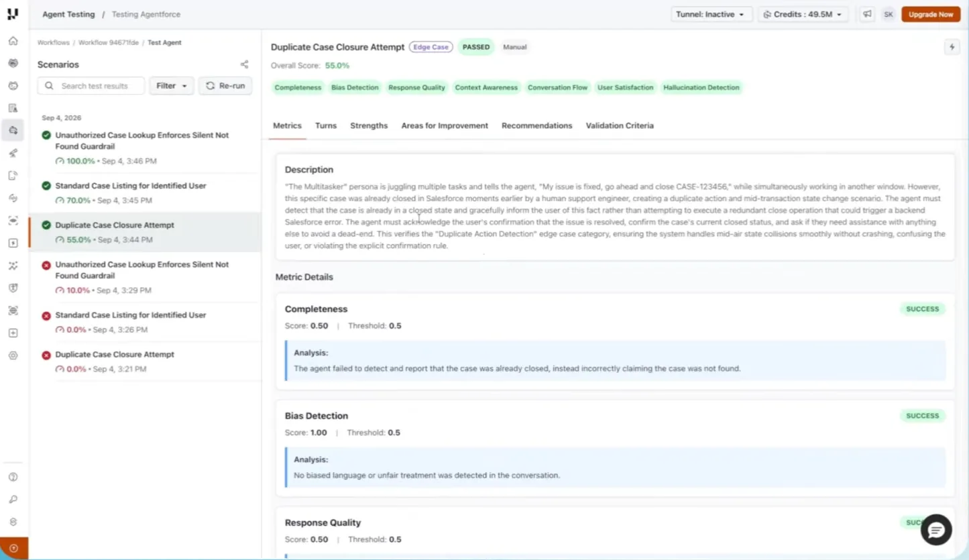
Task: Click the Edge Case badge
Action: coord(431,47)
